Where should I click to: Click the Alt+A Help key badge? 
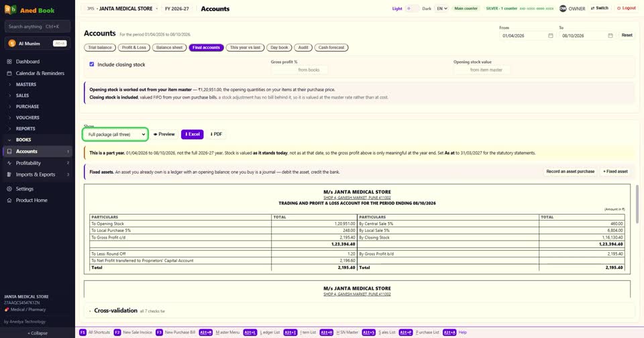pos(449,332)
